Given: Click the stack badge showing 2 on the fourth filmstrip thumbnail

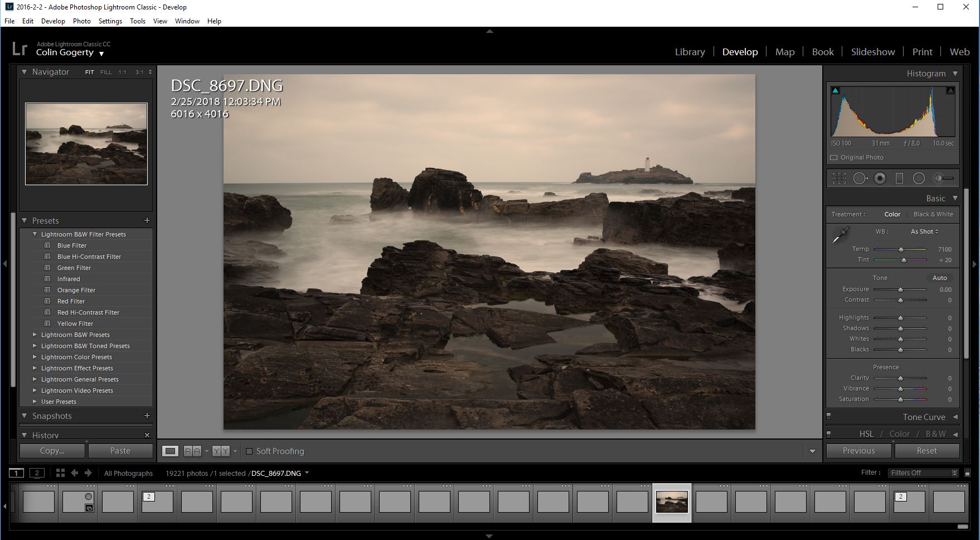Looking at the screenshot, I should (148, 496).
